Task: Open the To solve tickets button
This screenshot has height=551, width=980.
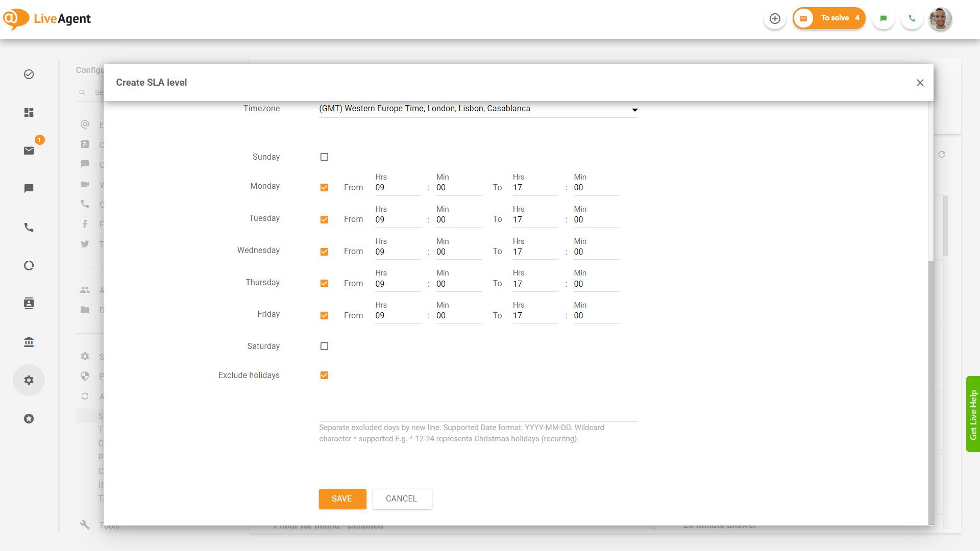Action: point(828,17)
